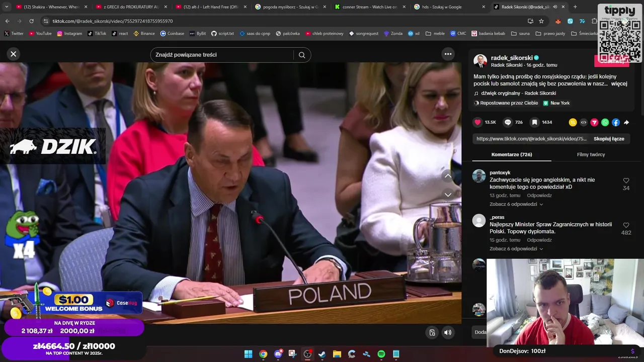644x362 pixels.
Task: Expand caption with więcej link
Action: (x=619, y=83)
